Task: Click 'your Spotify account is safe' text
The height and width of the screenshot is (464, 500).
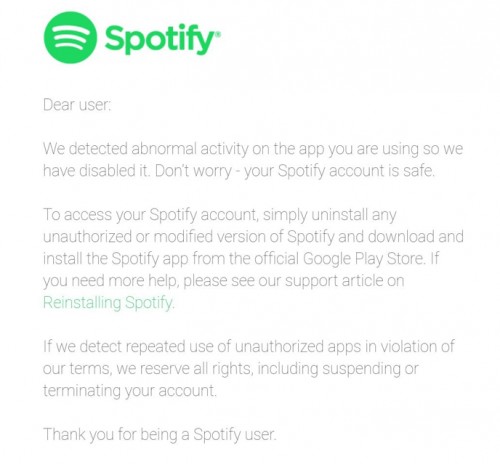Action: [339, 171]
